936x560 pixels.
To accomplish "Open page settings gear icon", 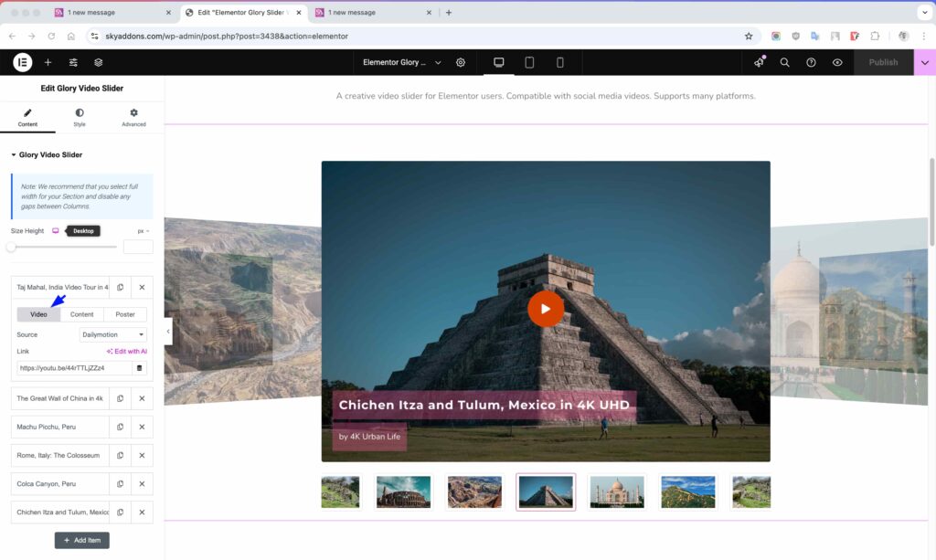I will click(x=461, y=62).
